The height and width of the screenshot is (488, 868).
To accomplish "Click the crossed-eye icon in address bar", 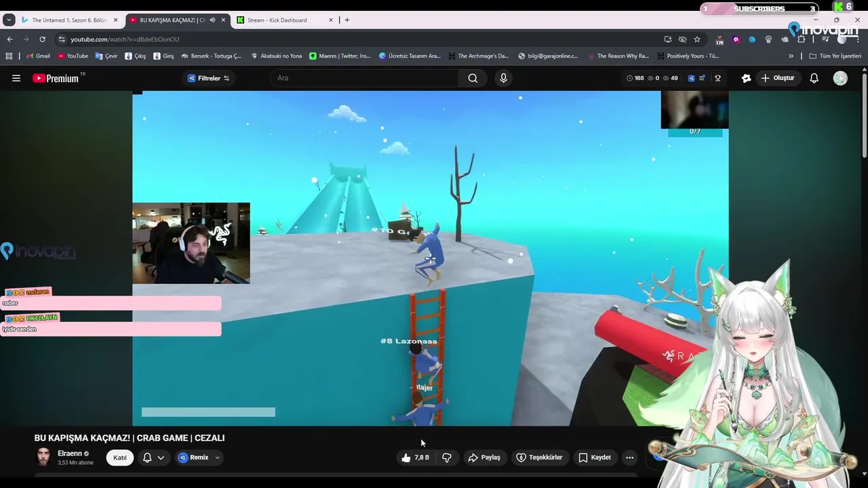I will (683, 39).
